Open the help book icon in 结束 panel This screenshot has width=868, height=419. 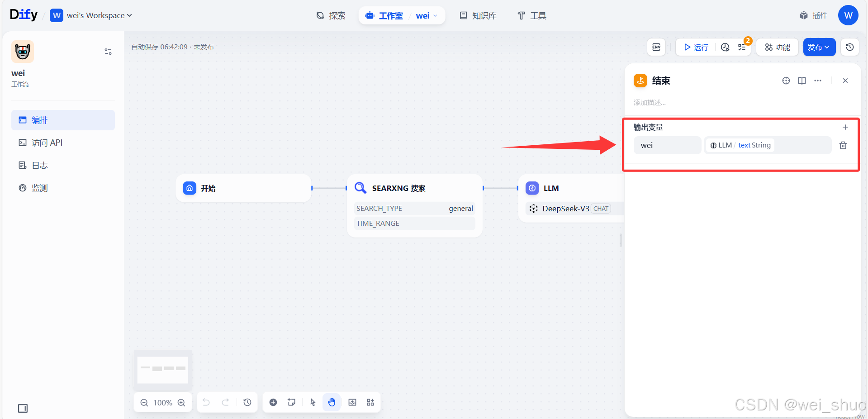point(802,81)
